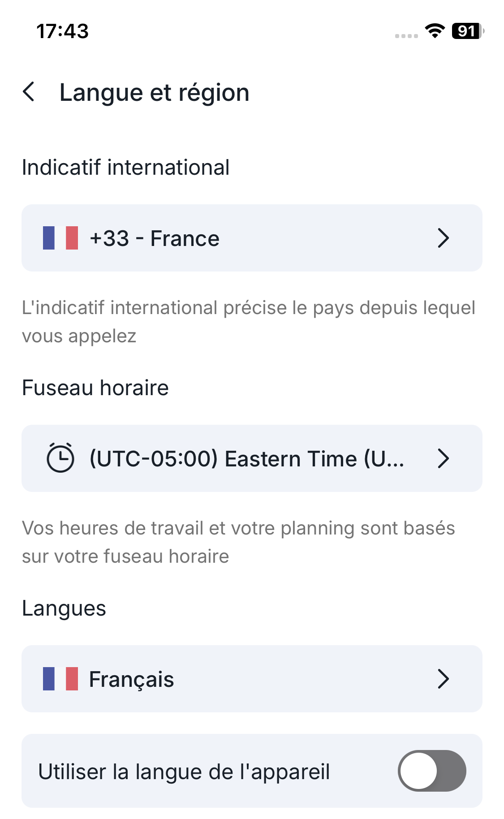Go back using the left chevron arrow
Image resolution: width=504 pixels, height=819 pixels.
[x=29, y=92]
